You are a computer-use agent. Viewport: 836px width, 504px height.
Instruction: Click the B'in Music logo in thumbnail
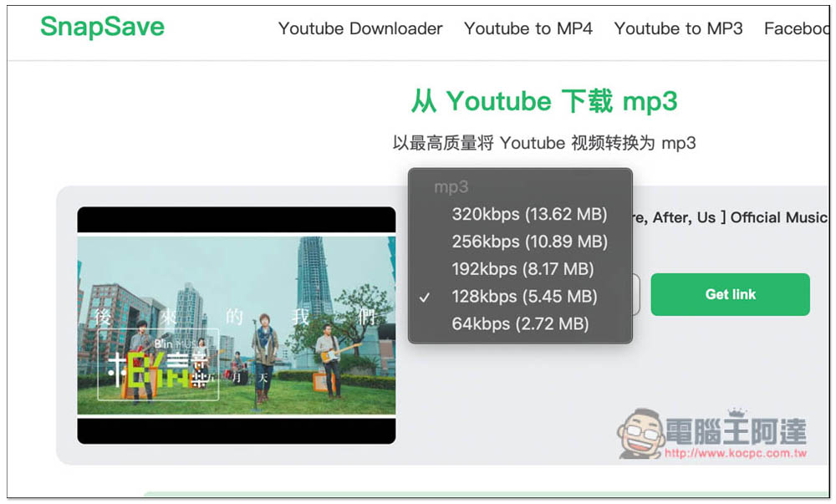coord(158,365)
